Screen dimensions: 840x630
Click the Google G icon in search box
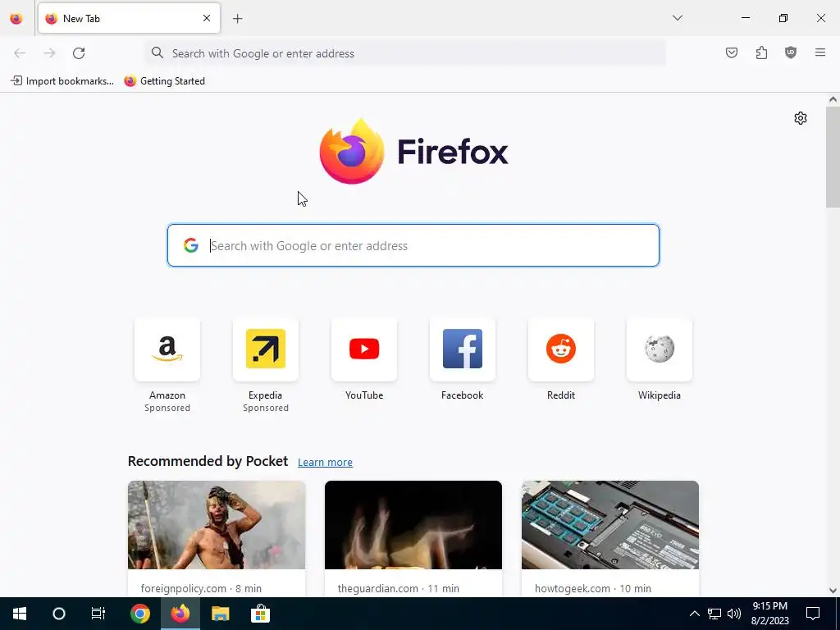tap(190, 245)
